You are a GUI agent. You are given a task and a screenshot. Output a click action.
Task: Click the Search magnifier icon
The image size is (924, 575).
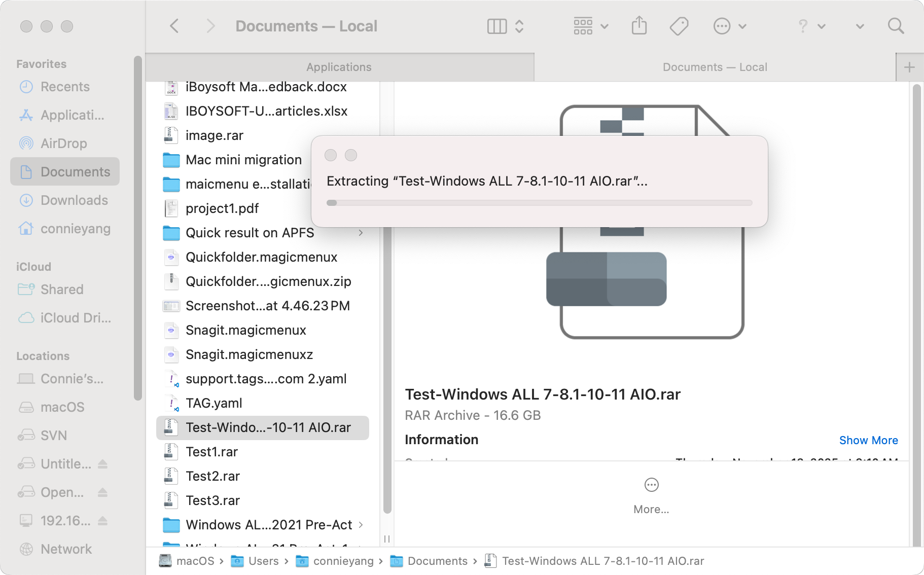click(x=896, y=26)
